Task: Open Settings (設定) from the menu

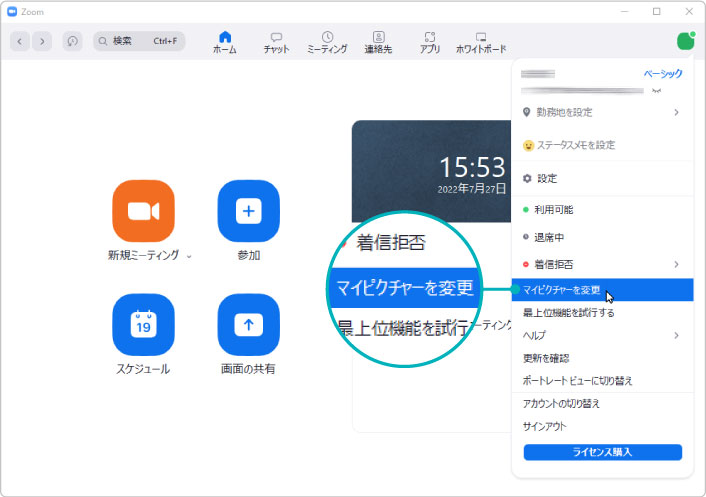Action: [x=602, y=179]
